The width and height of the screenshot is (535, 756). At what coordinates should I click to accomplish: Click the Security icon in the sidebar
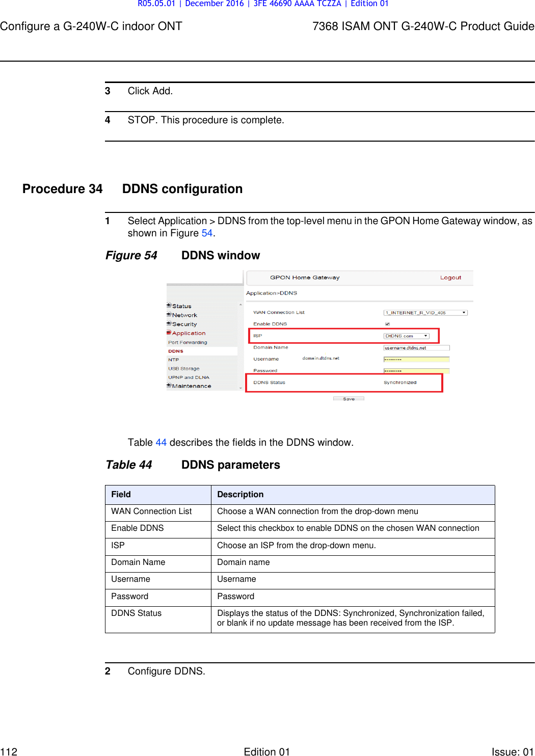click(169, 324)
